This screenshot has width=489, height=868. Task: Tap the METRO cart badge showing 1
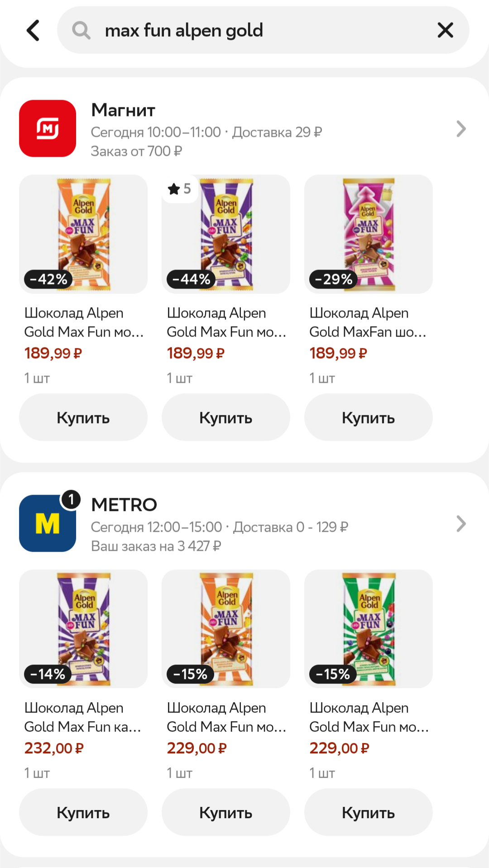coord(71,500)
